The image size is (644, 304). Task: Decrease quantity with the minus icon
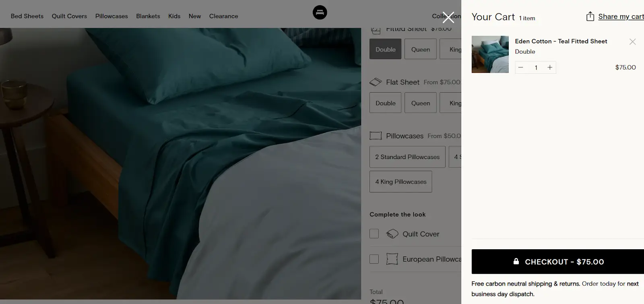[520, 68]
